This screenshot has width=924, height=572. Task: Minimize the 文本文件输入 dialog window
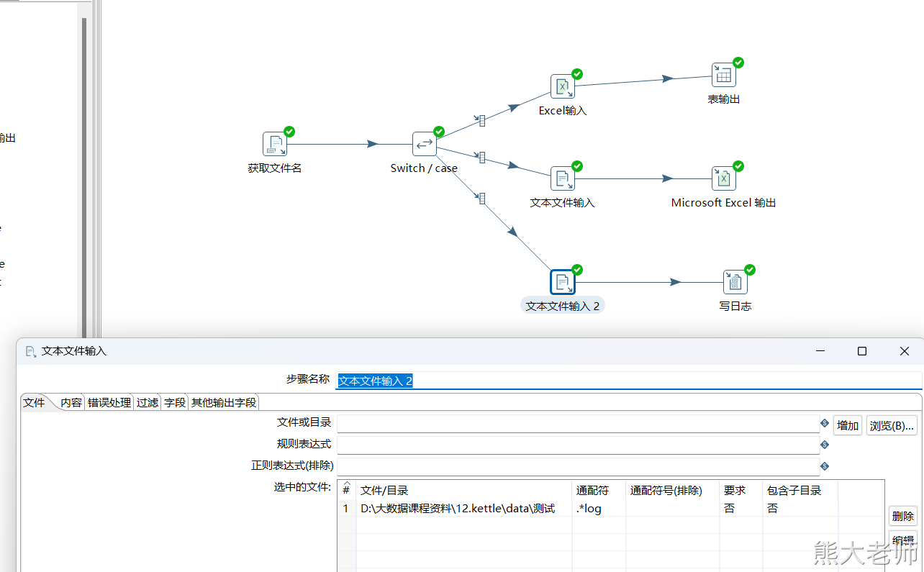click(820, 351)
